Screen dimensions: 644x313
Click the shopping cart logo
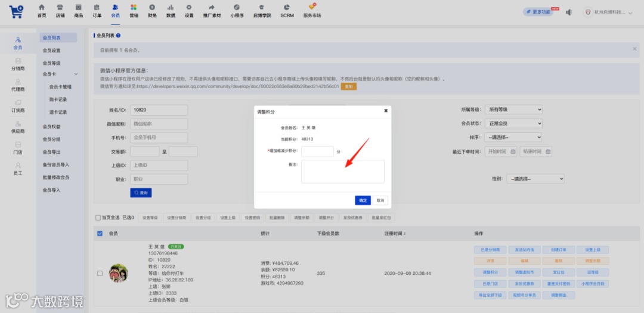click(17, 11)
